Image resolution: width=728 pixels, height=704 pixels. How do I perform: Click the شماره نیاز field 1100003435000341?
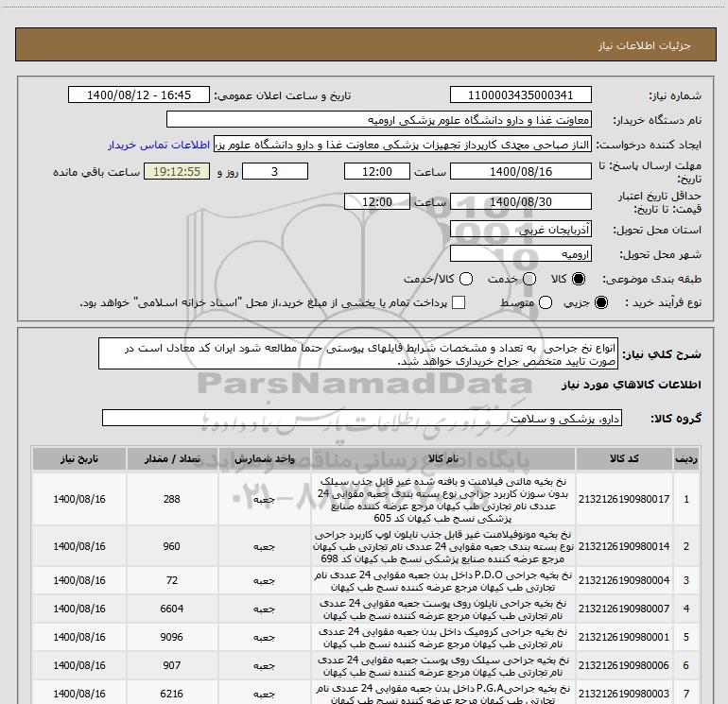[x=521, y=95]
